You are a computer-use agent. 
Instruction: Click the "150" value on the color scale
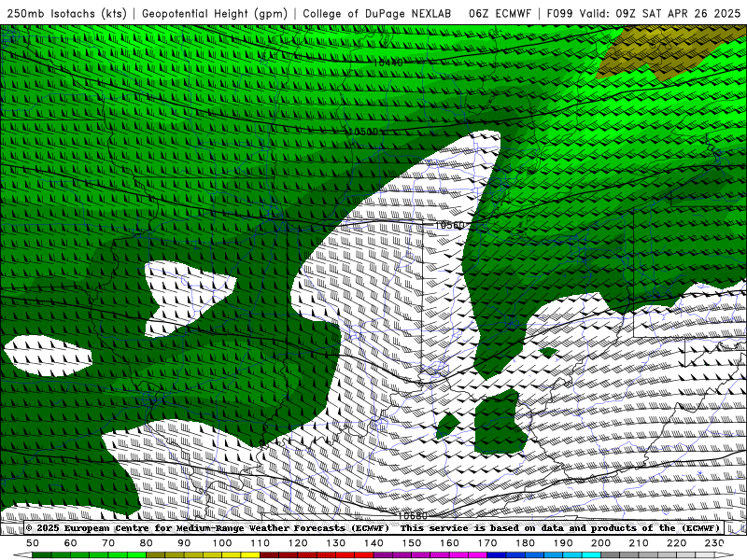coord(412,543)
